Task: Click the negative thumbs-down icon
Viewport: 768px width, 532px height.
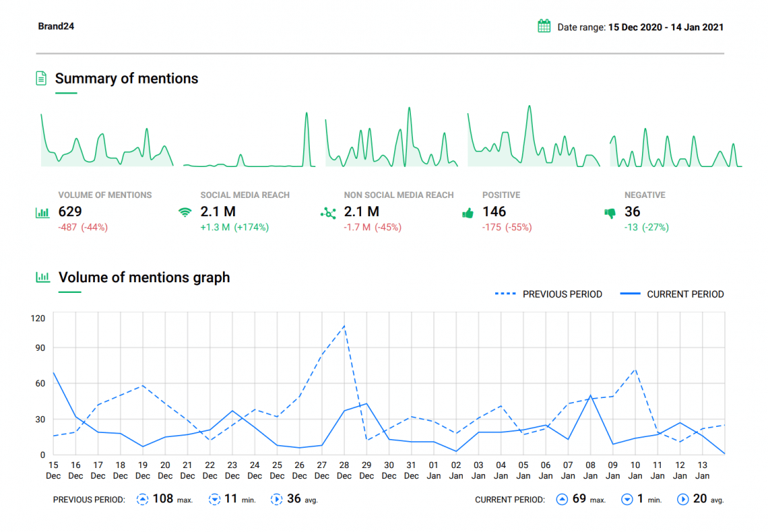Action: coord(610,213)
